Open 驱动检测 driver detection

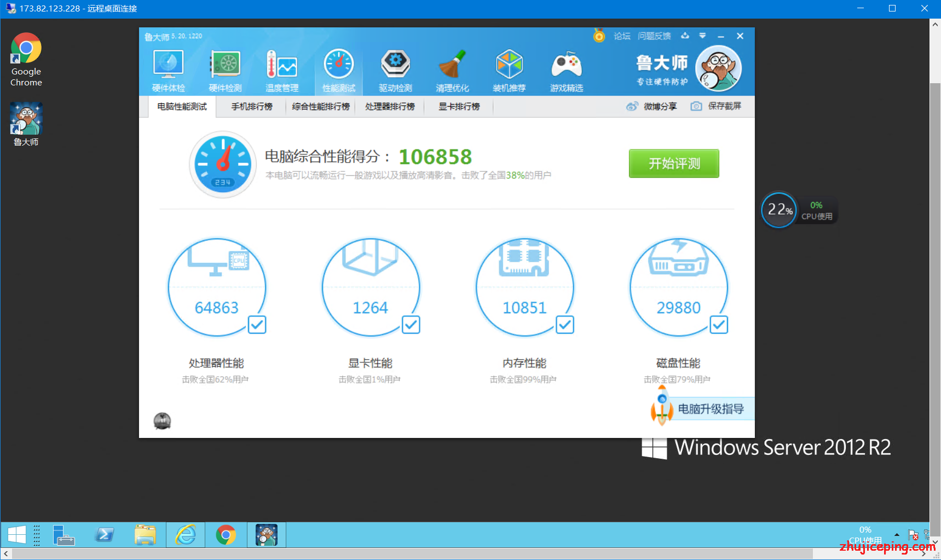[x=395, y=71]
